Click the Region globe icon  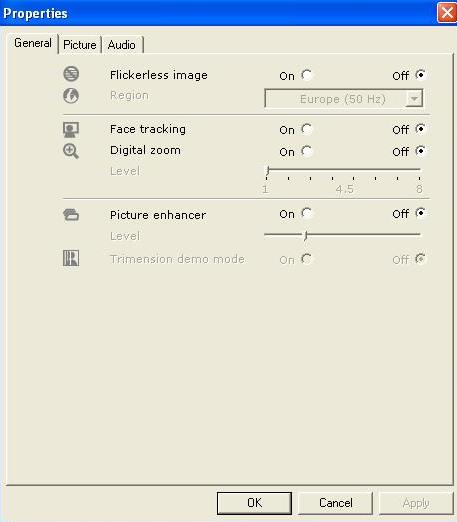(71, 96)
